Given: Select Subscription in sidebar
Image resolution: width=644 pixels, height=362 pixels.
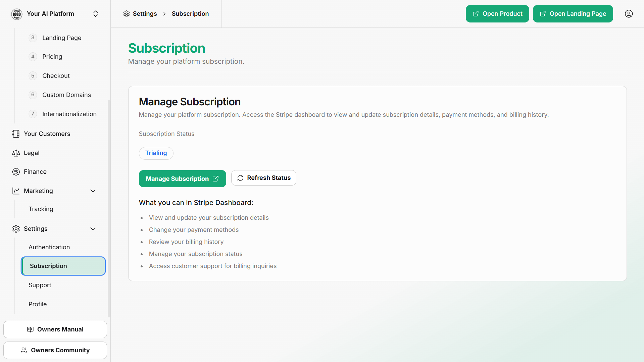Looking at the screenshot, I should [63, 266].
